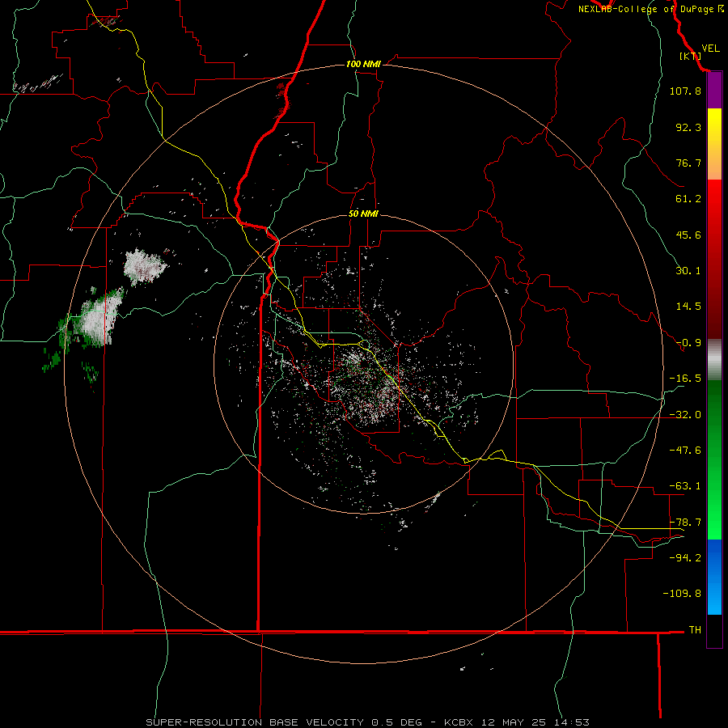The width and height of the screenshot is (728, 728).
Task: Select the -109.8 velocity scale value
Action: click(x=682, y=594)
